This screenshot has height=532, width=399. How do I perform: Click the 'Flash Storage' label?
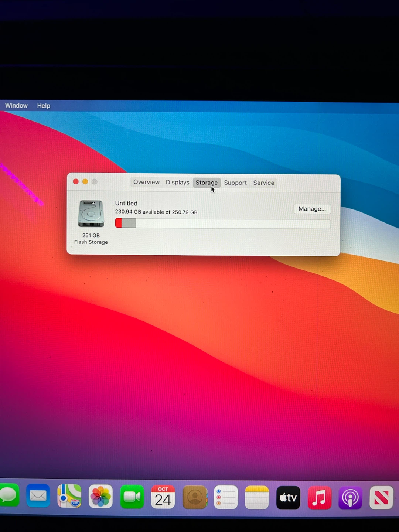coord(91,242)
